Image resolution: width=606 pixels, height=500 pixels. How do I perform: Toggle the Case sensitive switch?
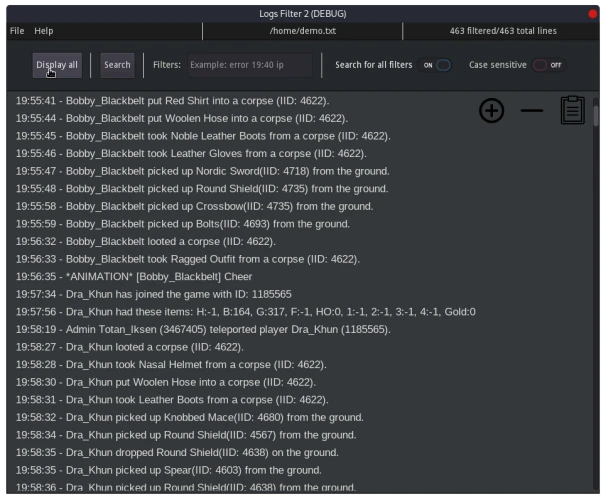pos(547,65)
